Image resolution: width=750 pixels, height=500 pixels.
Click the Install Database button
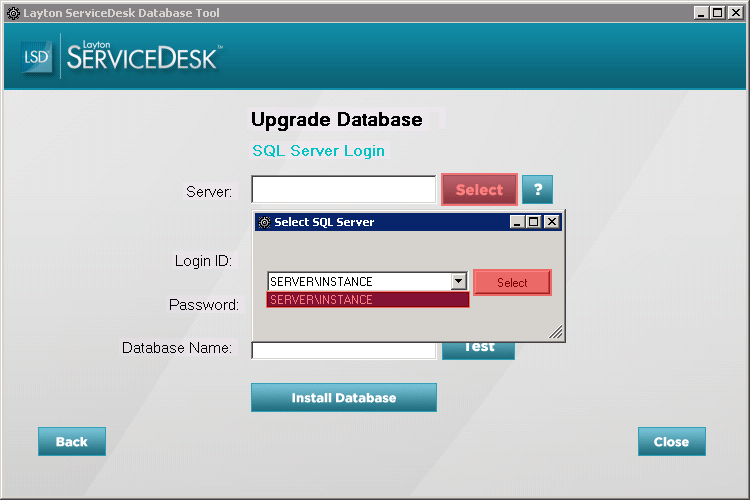(x=344, y=398)
